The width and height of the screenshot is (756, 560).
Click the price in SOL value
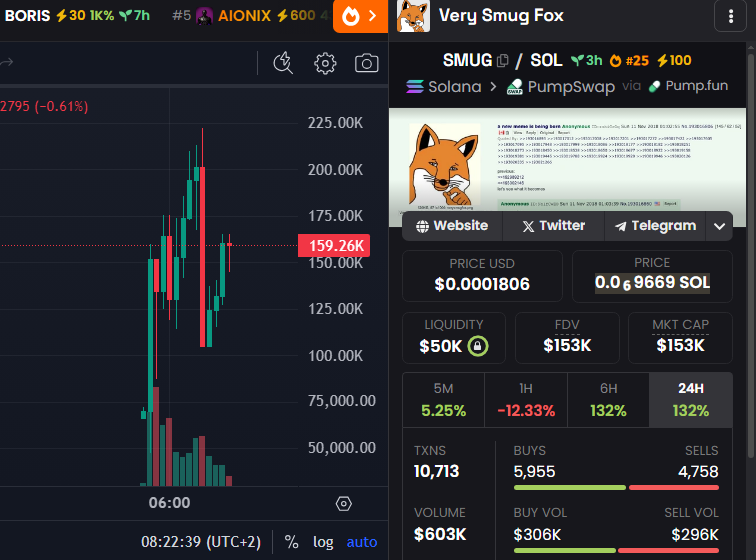pyautogui.click(x=652, y=283)
